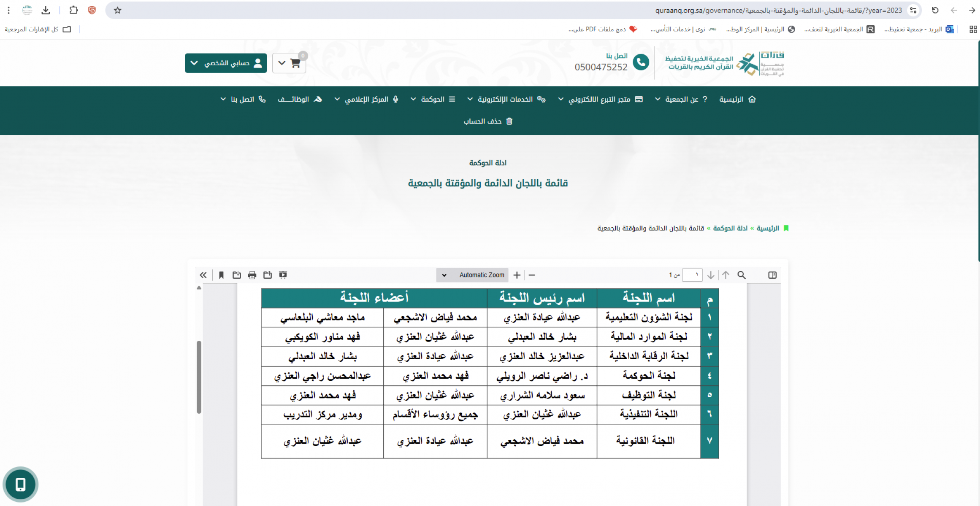Click the PDF bookmark current view icon
This screenshot has height=506, width=980.
[x=221, y=275]
